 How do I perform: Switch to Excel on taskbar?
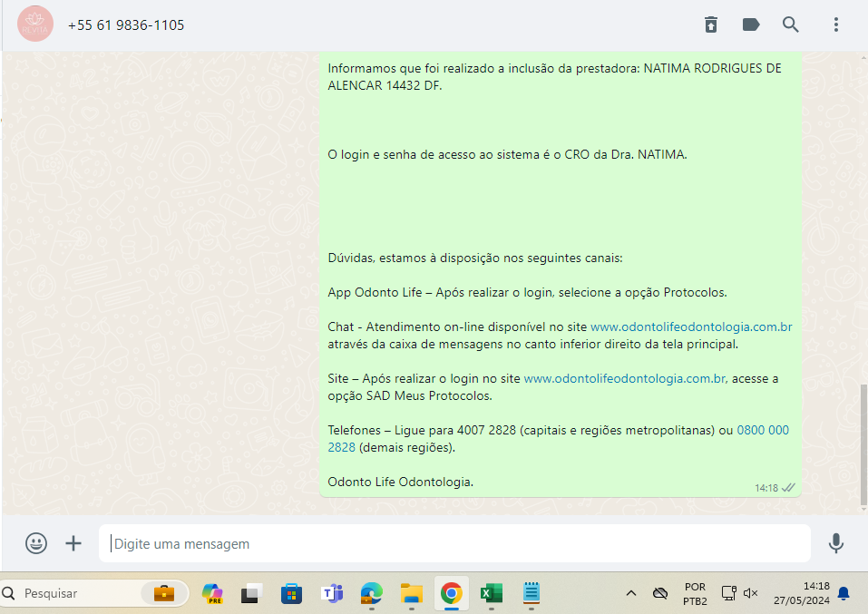coord(491,593)
